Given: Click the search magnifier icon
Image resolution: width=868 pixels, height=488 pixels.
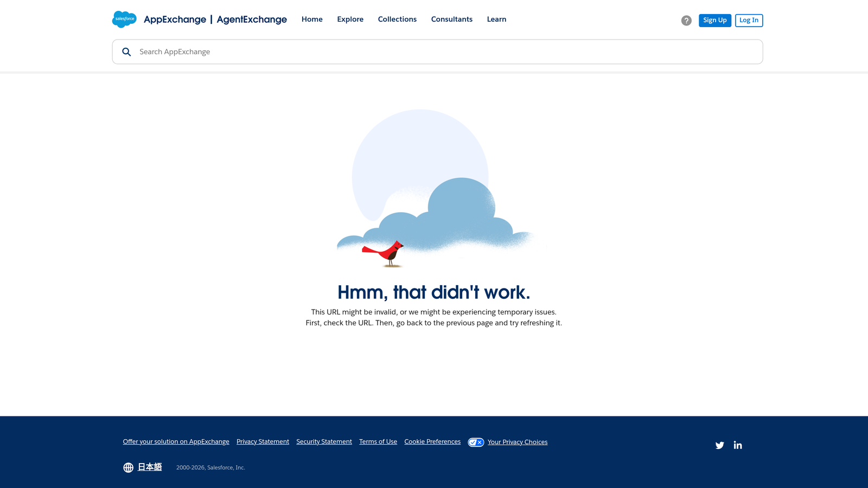Looking at the screenshot, I should (x=126, y=52).
